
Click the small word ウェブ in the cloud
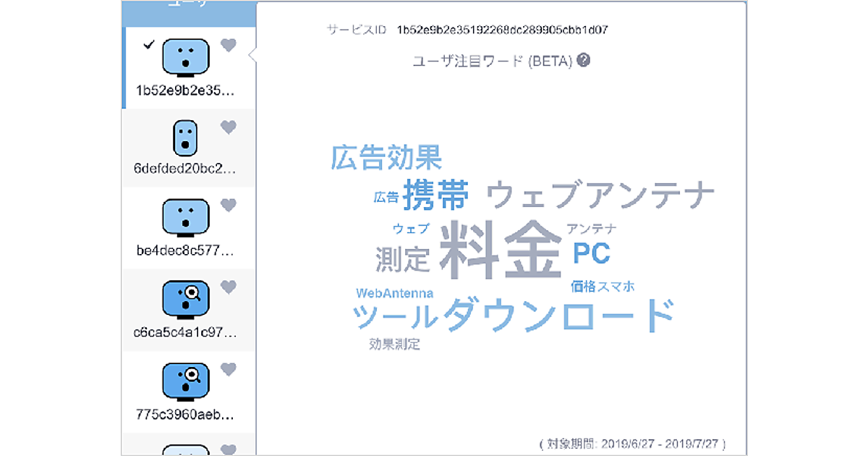[x=411, y=229]
